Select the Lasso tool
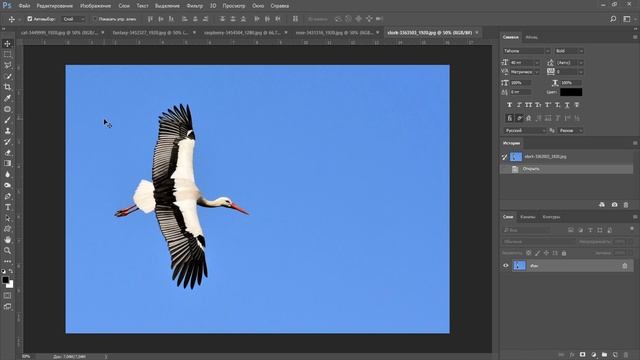The height and width of the screenshot is (360, 640). tap(7, 65)
